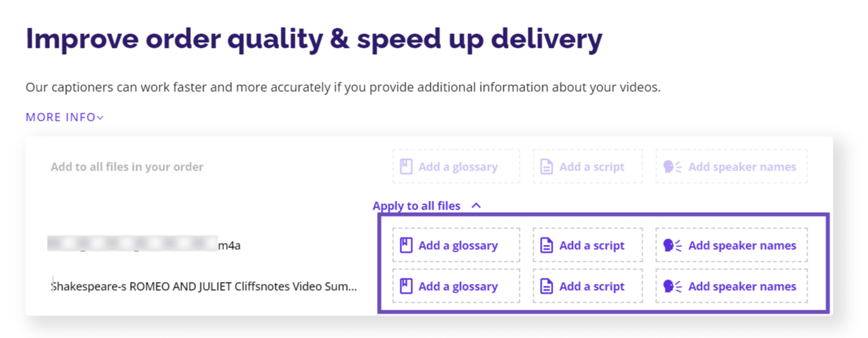This screenshot has height=338, width=868.
Task: Add a script to the Romeo and Juliet file
Action: click(x=588, y=286)
